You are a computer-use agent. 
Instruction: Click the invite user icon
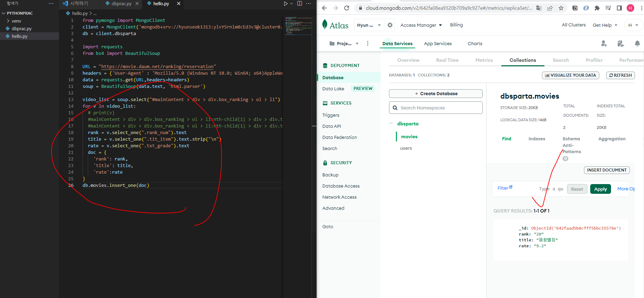[x=604, y=43]
